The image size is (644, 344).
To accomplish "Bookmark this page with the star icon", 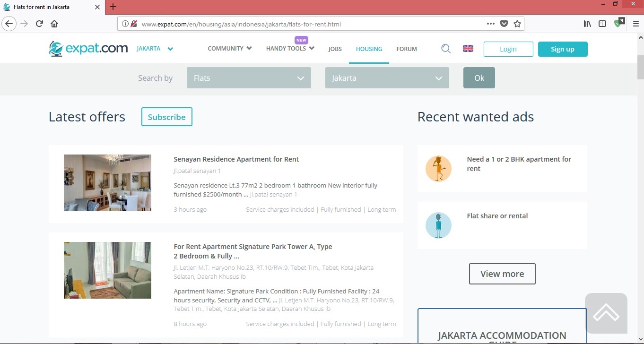I will tap(517, 24).
